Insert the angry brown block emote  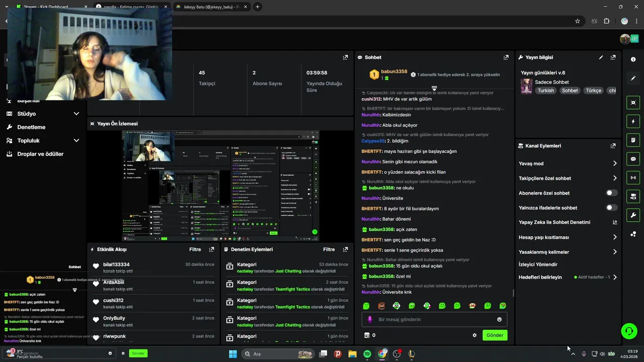[381, 306]
